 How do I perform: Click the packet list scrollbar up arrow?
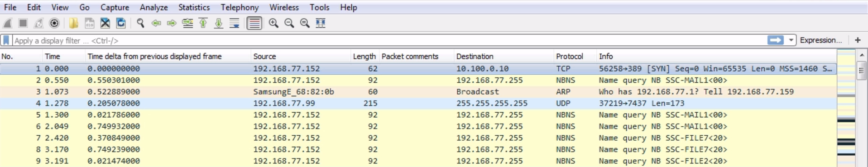click(x=862, y=55)
